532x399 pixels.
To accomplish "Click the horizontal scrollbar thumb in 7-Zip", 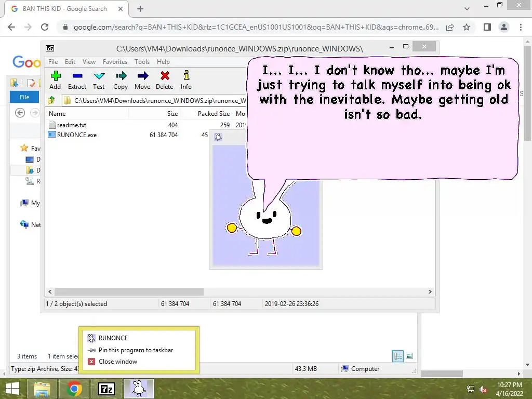I will (x=129, y=292).
